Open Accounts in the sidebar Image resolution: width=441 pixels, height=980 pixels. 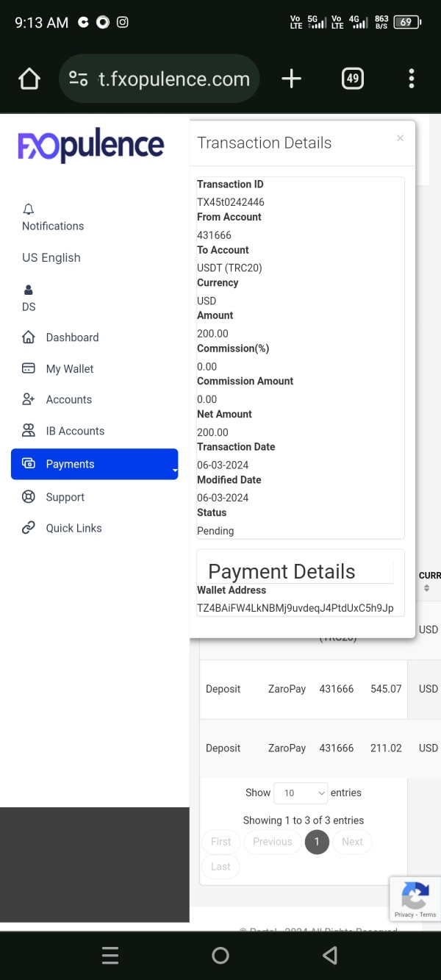(x=68, y=400)
